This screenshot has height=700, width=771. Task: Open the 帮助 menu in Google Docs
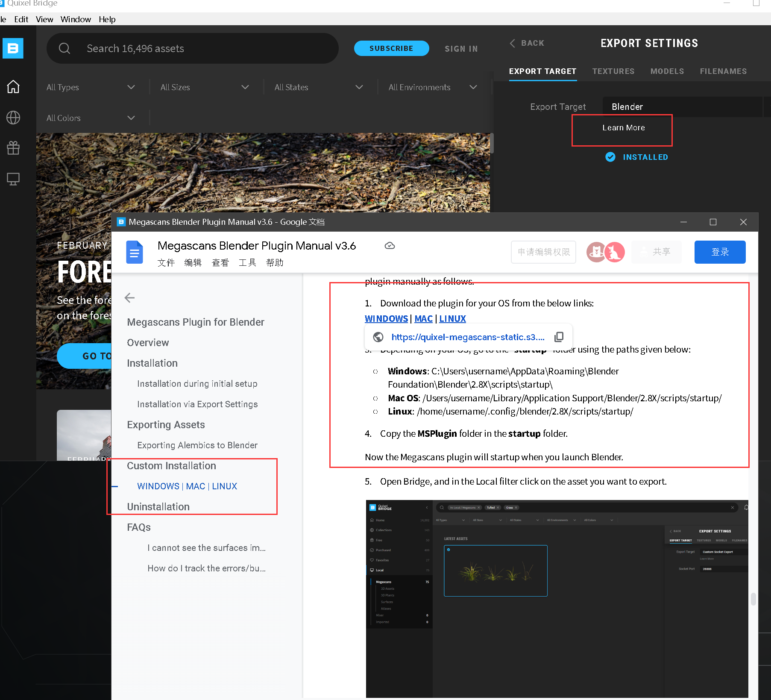pos(274,262)
